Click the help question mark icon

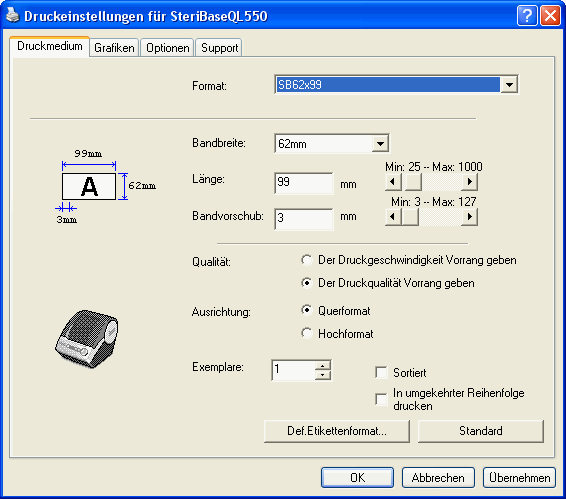[x=527, y=16]
